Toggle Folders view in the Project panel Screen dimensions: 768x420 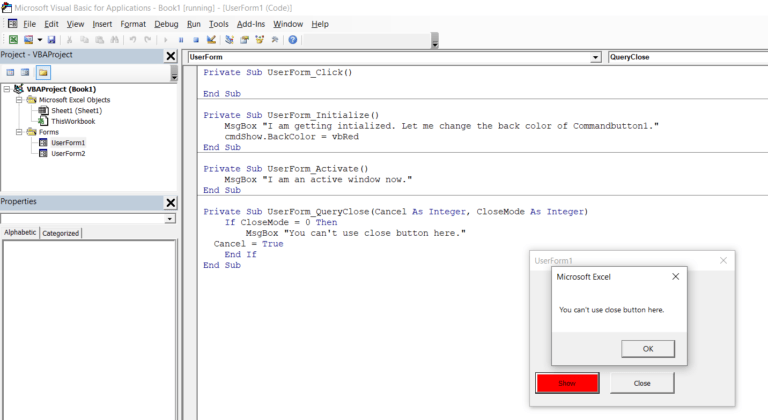pyautogui.click(x=44, y=73)
